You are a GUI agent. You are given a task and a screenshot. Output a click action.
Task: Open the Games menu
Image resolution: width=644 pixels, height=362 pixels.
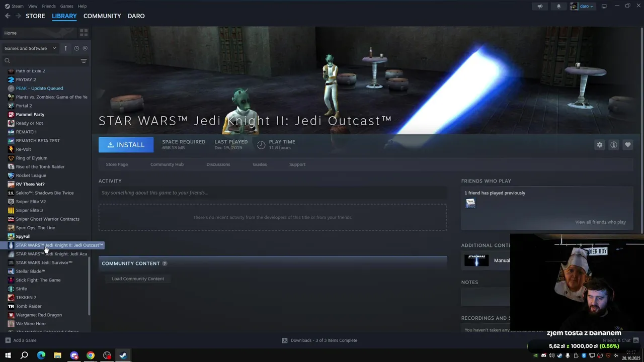point(66,7)
